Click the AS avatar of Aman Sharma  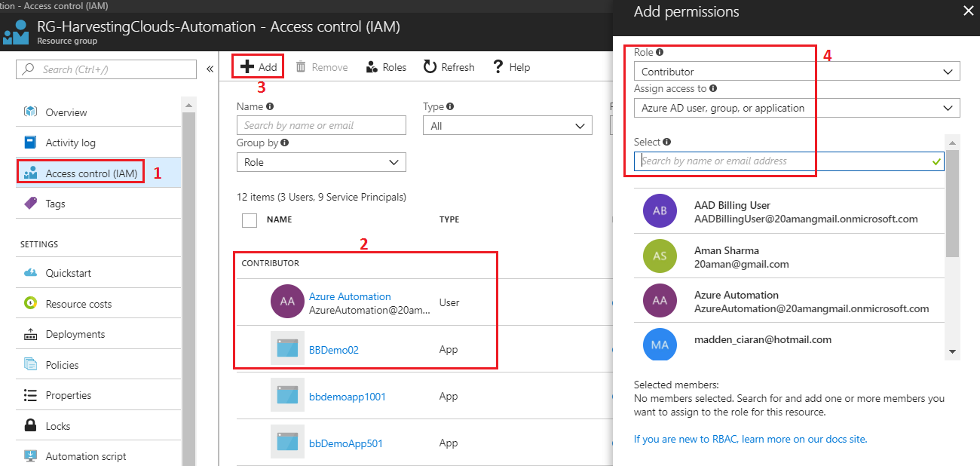pyautogui.click(x=660, y=256)
